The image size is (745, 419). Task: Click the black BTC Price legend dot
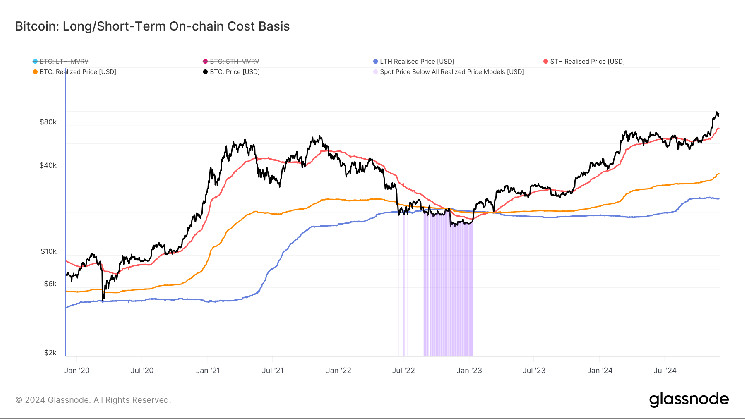pos(207,72)
